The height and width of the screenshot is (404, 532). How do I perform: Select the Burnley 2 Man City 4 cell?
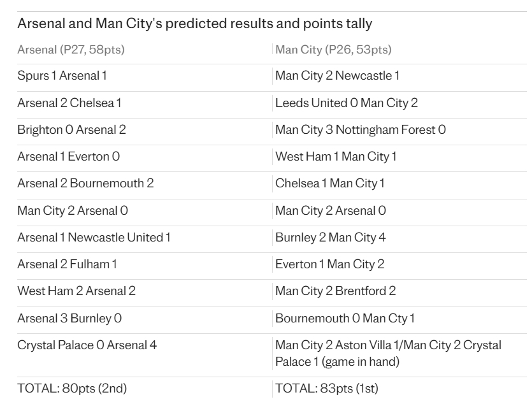(330, 237)
